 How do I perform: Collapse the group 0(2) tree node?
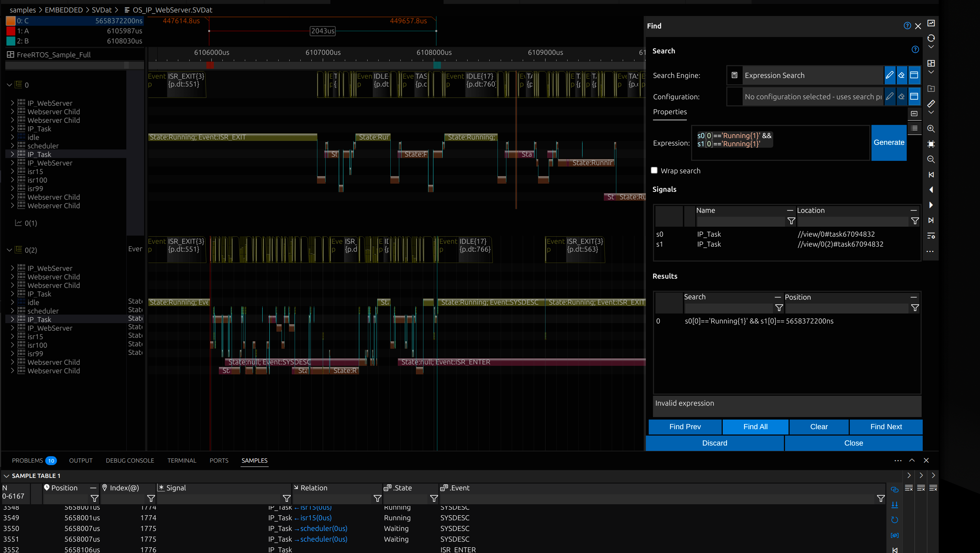click(x=10, y=250)
